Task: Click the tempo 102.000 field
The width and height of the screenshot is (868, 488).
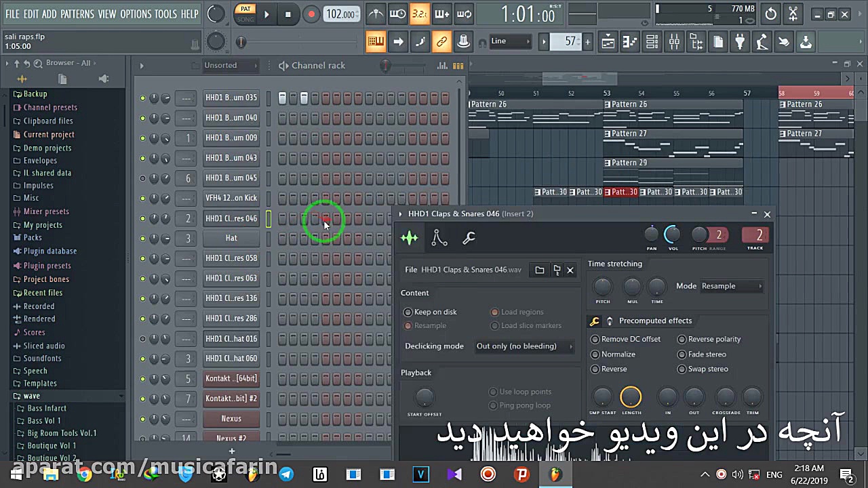Action: 341,14
